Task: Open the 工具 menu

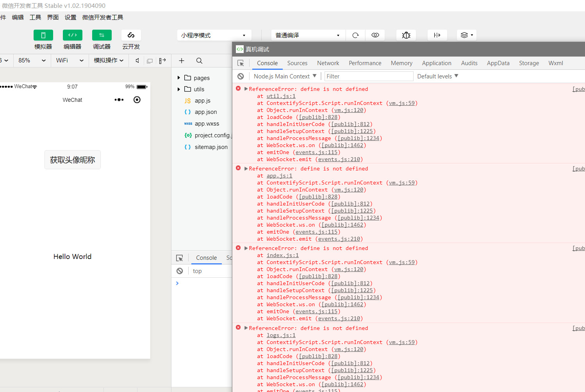Action: [36, 18]
